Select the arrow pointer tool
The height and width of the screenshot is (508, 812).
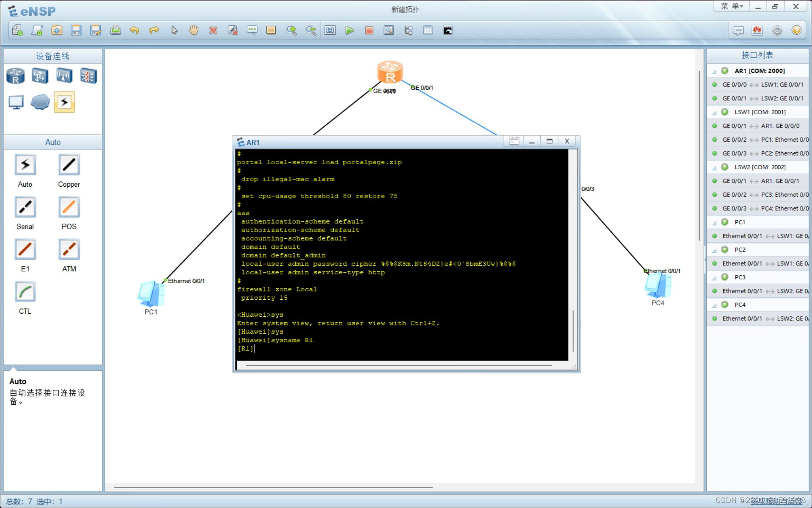174,30
